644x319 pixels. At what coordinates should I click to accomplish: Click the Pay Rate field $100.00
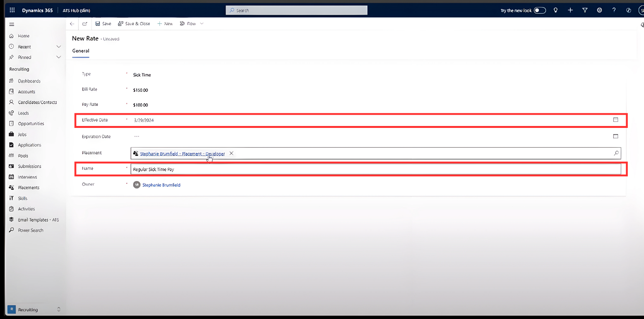click(140, 105)
